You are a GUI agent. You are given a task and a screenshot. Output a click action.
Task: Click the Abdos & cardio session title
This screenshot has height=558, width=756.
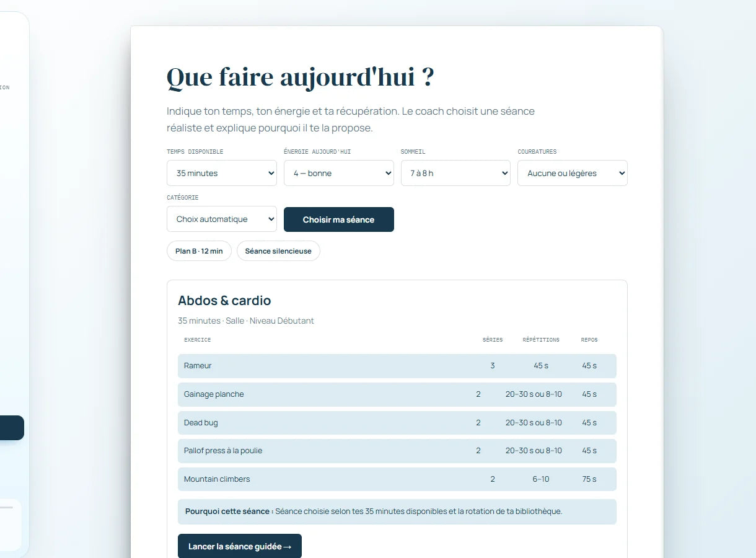(x=224, y=301)
